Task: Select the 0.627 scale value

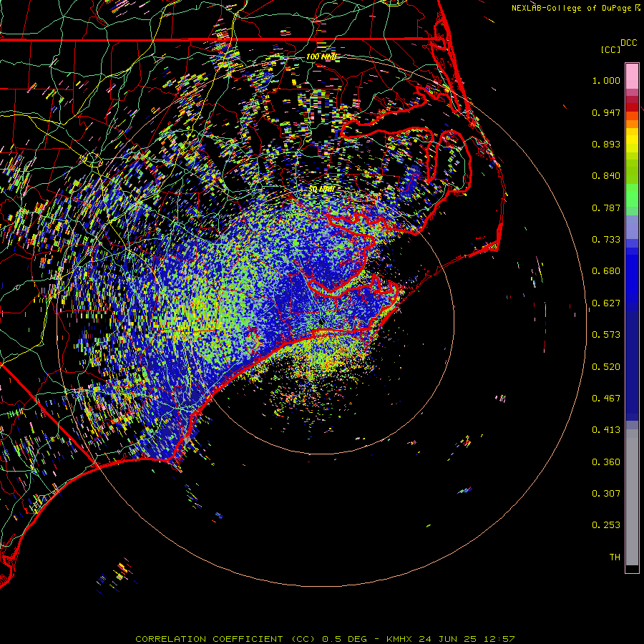Action: (606, 303)
